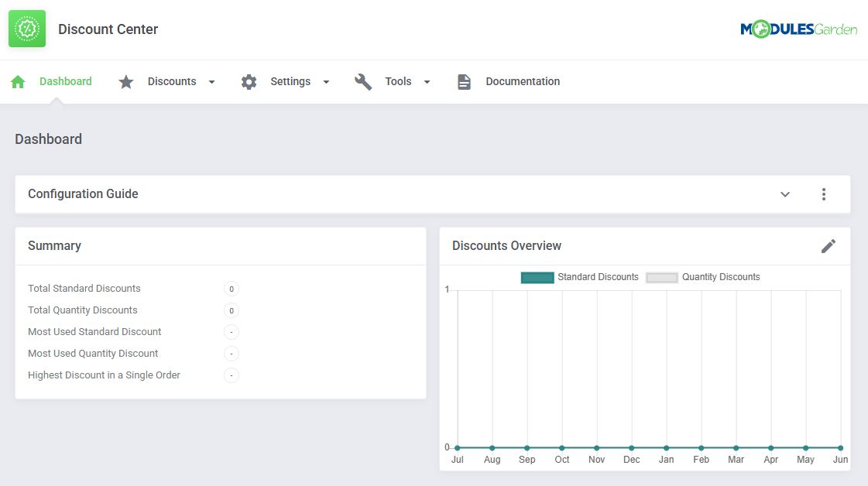The width and height of the screenshot is (868, 486).
Task: Click the Summary panel title
Action: click(x=54, y=246)
